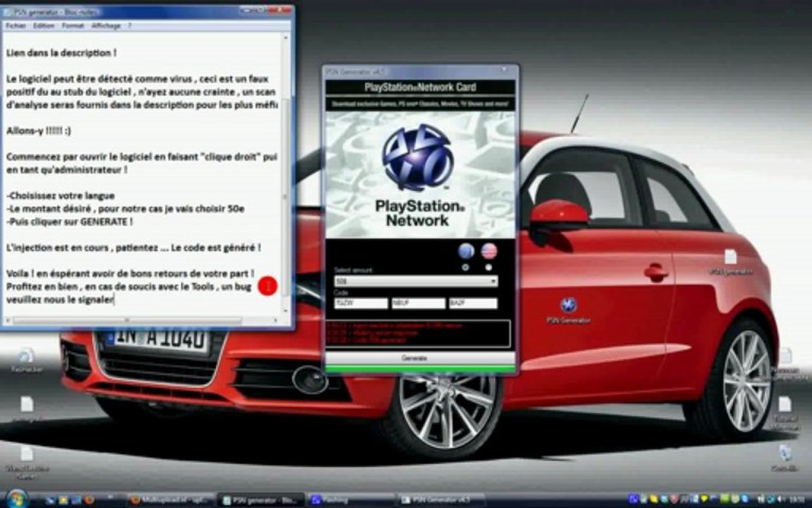This screenshot has height=508, width=812.
Task: Click Notepad's vertical scrollbar up arrow
Action: pos(285,38)
